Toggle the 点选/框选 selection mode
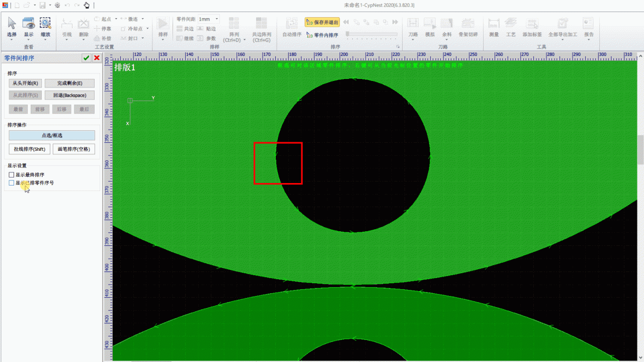This screenshot has height=362, width=644. point(52,135)
